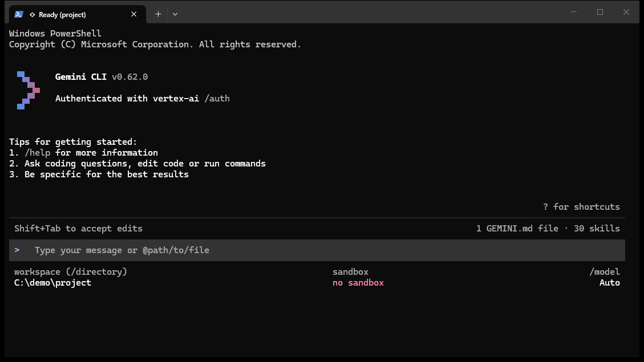Screen dimensions: 644x362
Task: Click the 'workspace (/directory)' label
Action: click(x=71, y=272)
